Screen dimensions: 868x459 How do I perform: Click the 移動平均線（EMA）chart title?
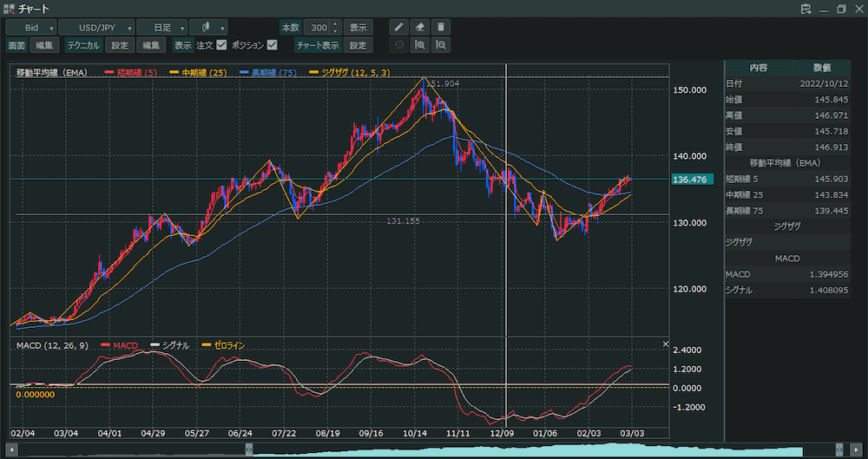52,73
